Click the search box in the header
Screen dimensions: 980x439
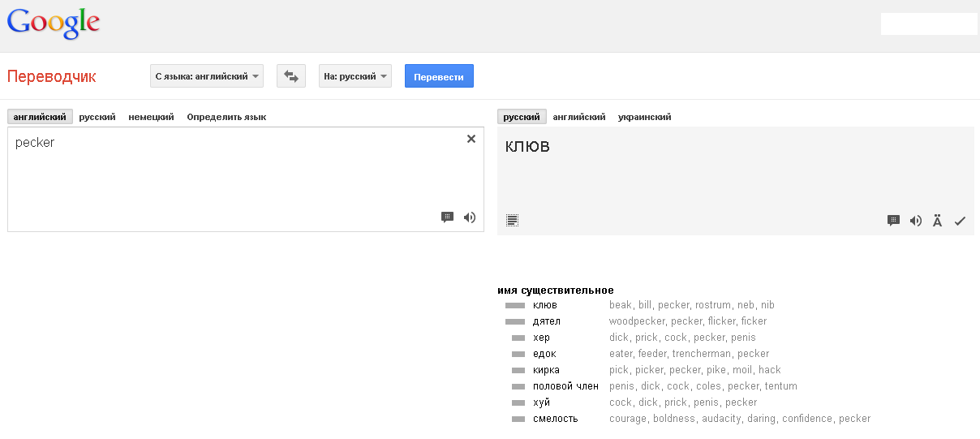[929, 24]
